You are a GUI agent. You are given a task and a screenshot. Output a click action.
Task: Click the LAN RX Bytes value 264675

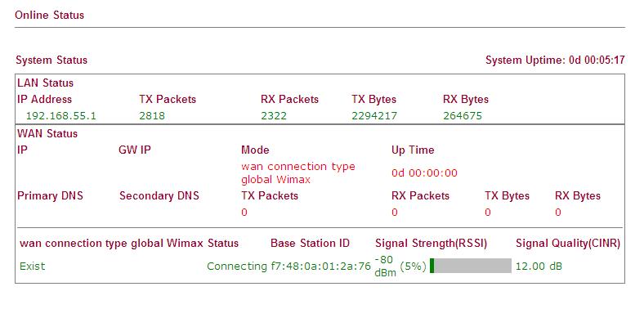coord(463,115)
